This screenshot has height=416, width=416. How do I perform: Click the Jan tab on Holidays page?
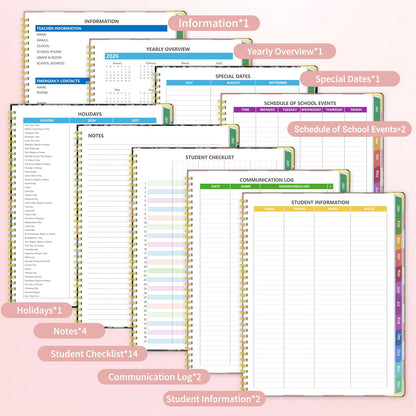point(167,116)
